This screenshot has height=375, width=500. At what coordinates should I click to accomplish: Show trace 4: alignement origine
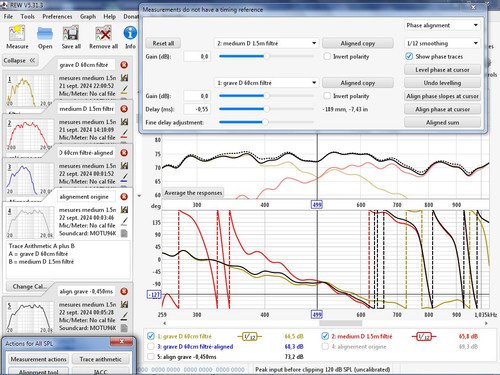point(325,346)
